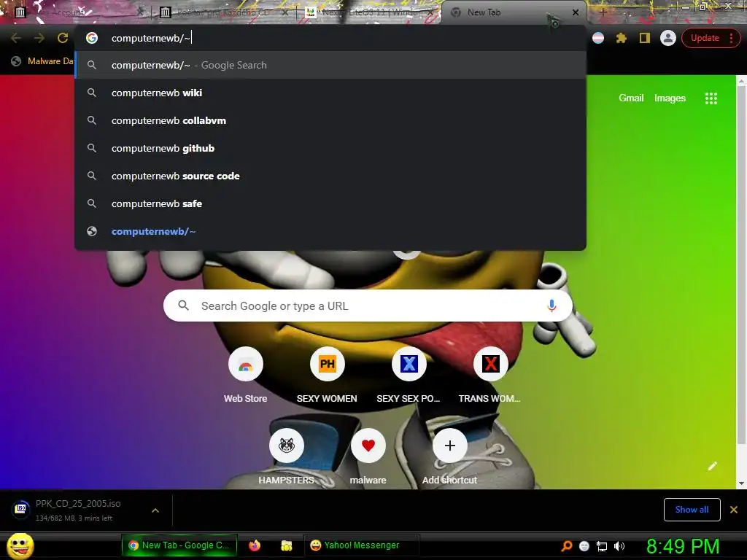
Task: Click the Search Google or type a URL box
Action: pyautogui.click(x=368, y=306)
